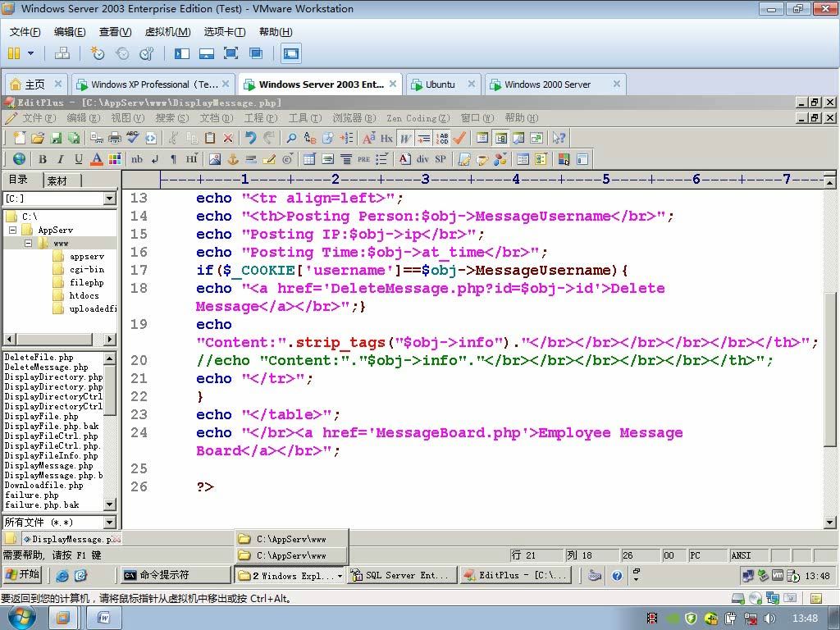840x630 pixels.
Task: Open the table tag dropdown icon
Action: point(309,159)
